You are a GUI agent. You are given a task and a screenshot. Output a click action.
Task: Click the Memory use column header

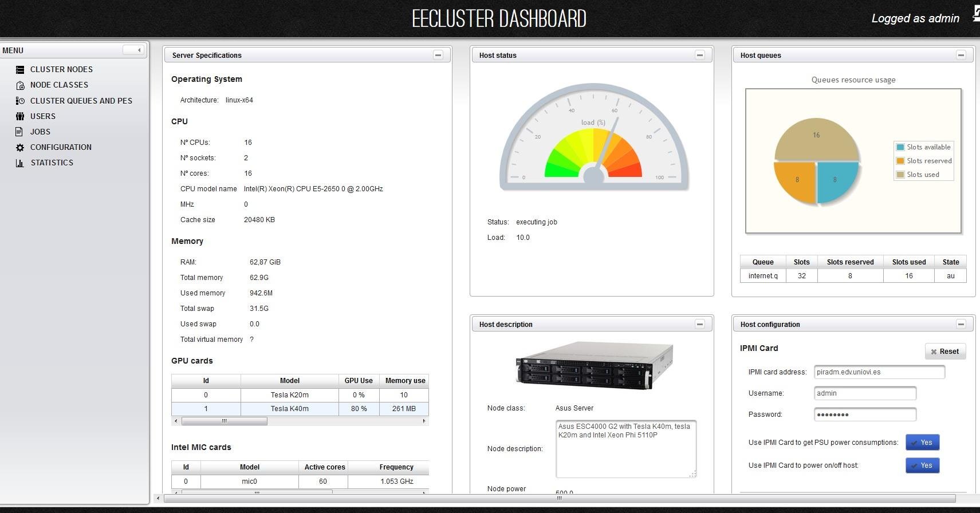[x=404, y=381]
